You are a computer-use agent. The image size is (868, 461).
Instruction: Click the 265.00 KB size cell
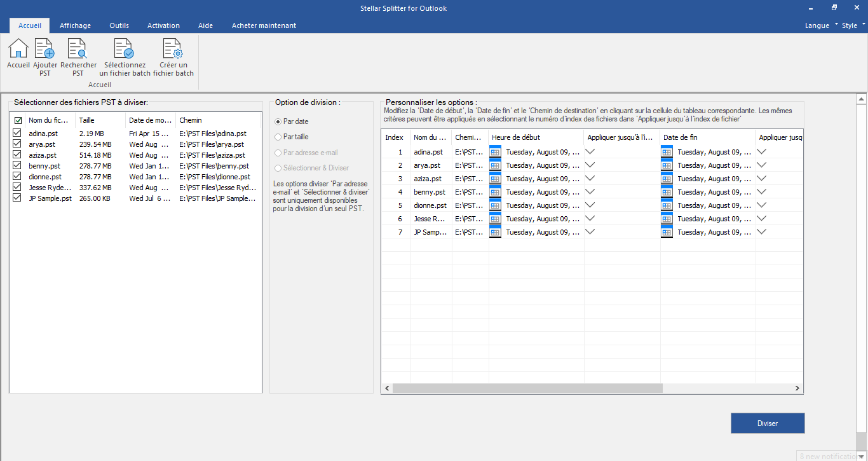click(x=95, y=198)
